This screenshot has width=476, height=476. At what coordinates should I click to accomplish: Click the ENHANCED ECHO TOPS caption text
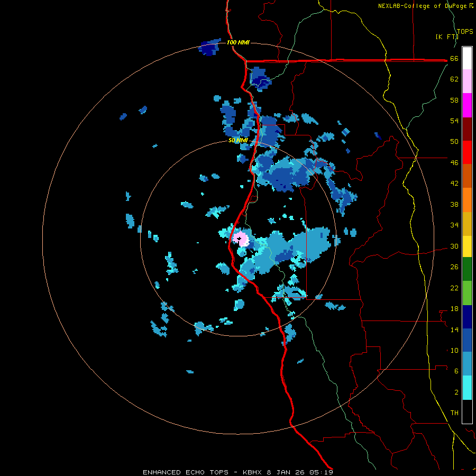[186, 472]
